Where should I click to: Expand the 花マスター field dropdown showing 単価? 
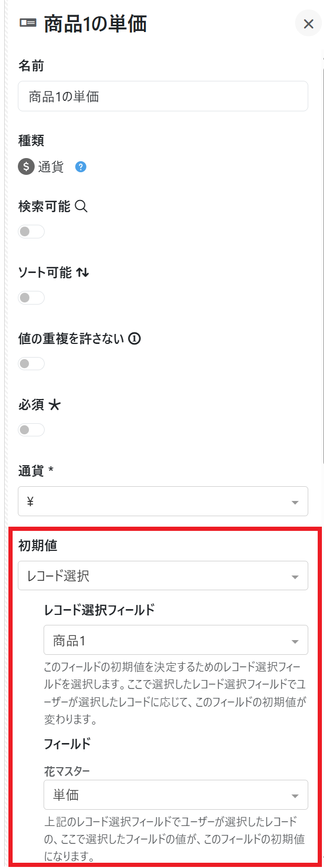tap(175, 795)
